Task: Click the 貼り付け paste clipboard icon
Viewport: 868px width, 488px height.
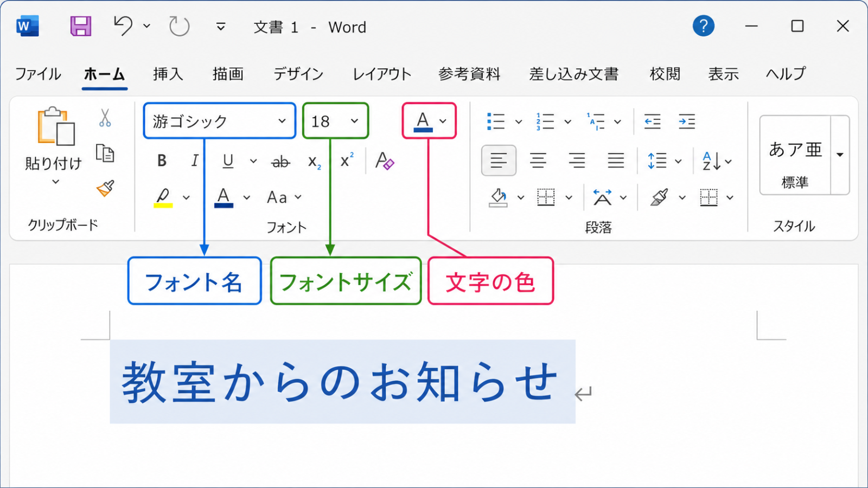Action: pos(56,126)
